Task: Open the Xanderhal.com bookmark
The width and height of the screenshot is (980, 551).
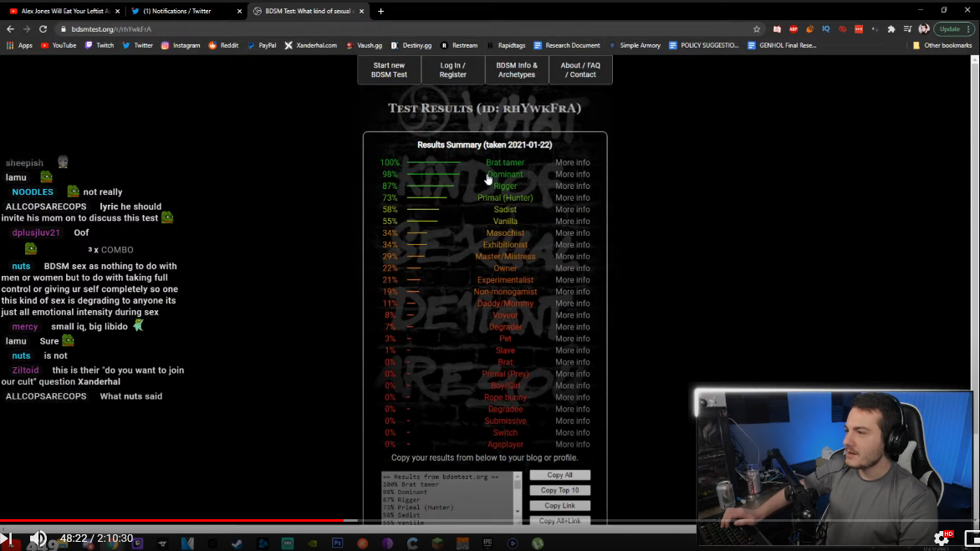Action: [x=310, y=45]
